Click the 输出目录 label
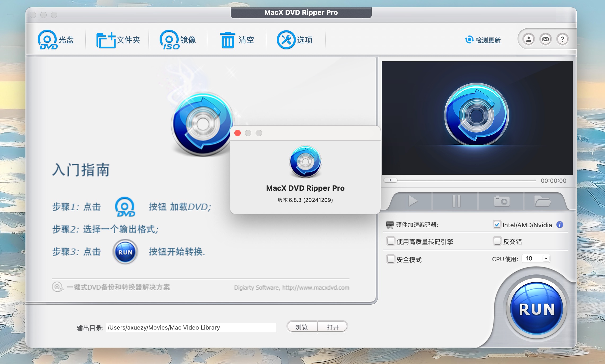The image size is (605, 364). 90,328
